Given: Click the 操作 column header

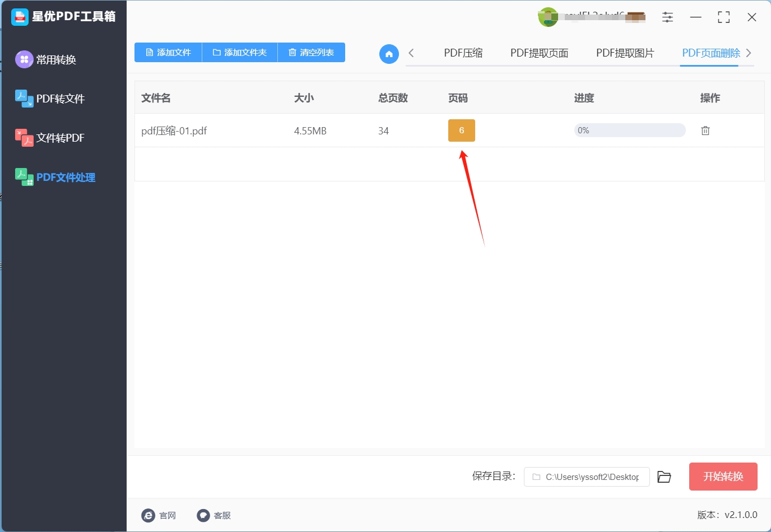Looking at the screenshot, I should coord(710,98).
